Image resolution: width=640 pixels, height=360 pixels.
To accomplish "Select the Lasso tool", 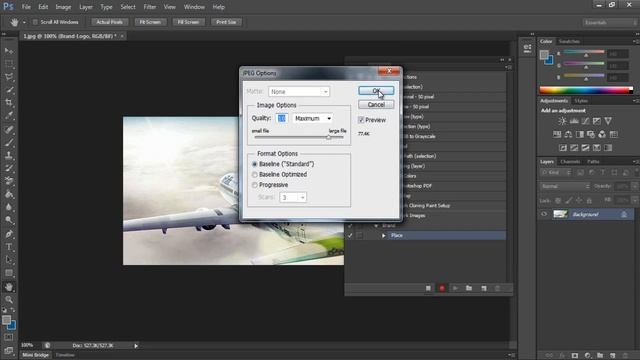I will pos(9,77).
